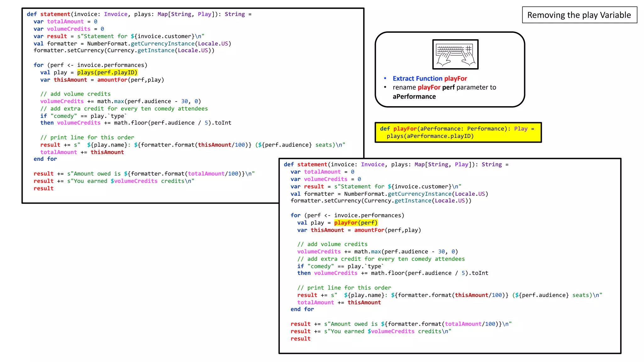Click '// print line for this order' on right
644x362 pixels.
pos(344,288)
